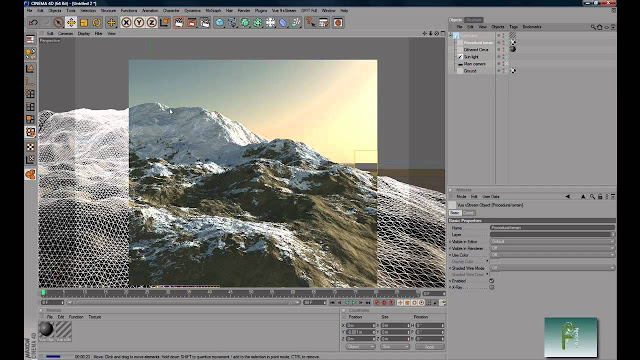Click the Name input field in Attributes
Screen dimensions: 640x360
552,228
